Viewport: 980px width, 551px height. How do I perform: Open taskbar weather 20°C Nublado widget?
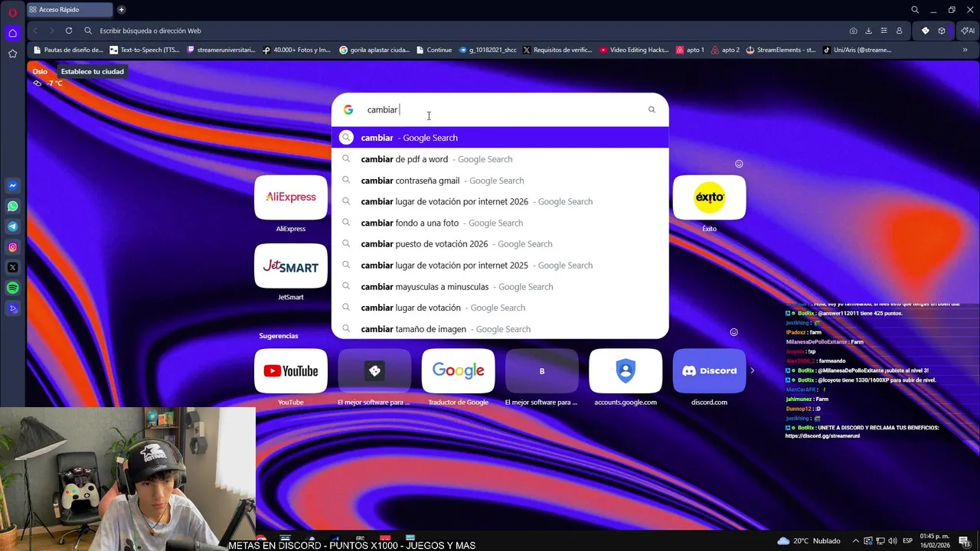808,541
